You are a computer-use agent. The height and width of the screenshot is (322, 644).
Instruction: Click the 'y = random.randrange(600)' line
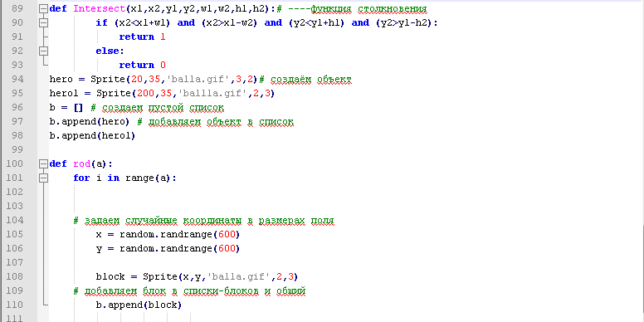click(x=168, y=249)
